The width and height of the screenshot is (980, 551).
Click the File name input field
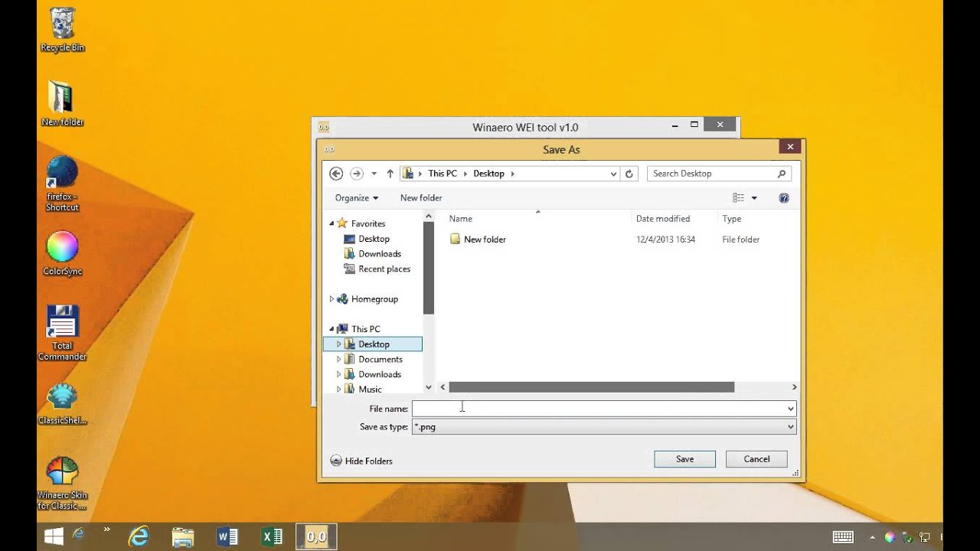click(598, 409)
